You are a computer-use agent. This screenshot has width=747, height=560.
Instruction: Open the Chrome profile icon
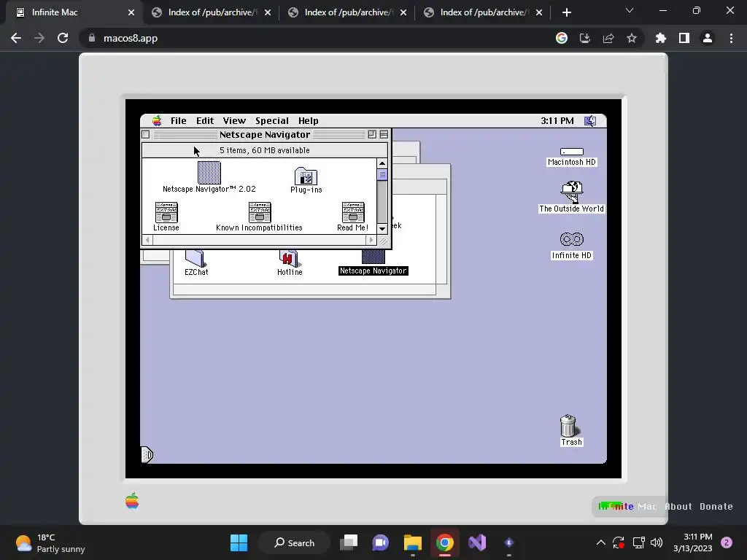(708, 38)
